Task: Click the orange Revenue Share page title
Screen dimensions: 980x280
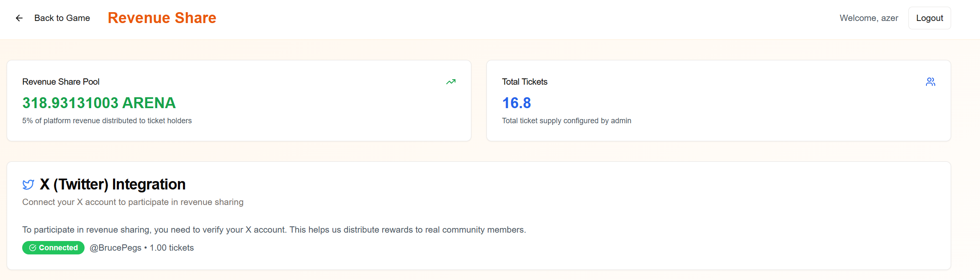Action: [x=162, y=18]
